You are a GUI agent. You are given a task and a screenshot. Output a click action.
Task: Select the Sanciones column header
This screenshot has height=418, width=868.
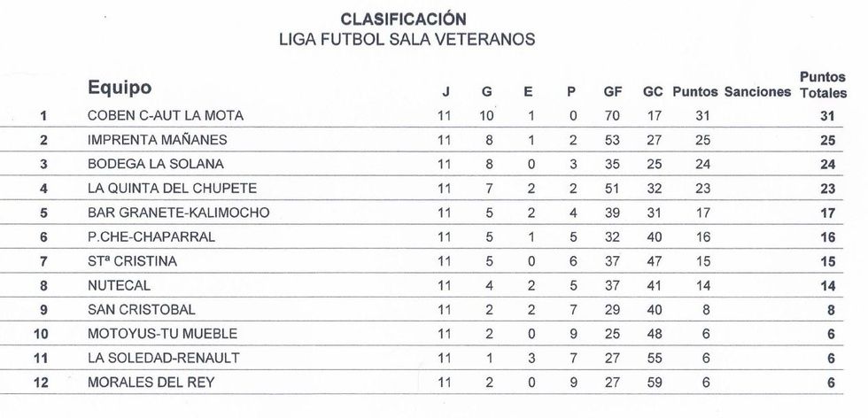(x=757, y=92)
